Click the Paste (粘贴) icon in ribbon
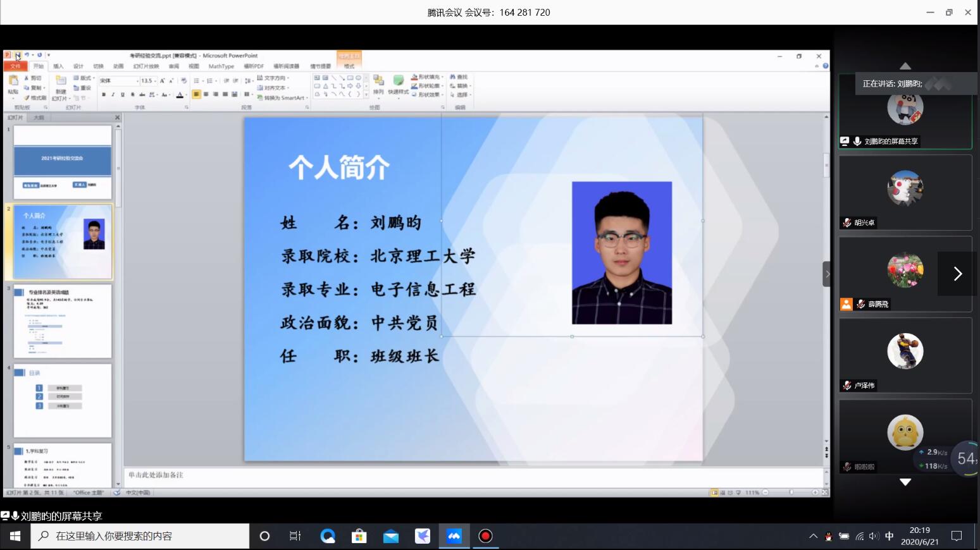The image size is (980, 550). (x=13, y=82)
